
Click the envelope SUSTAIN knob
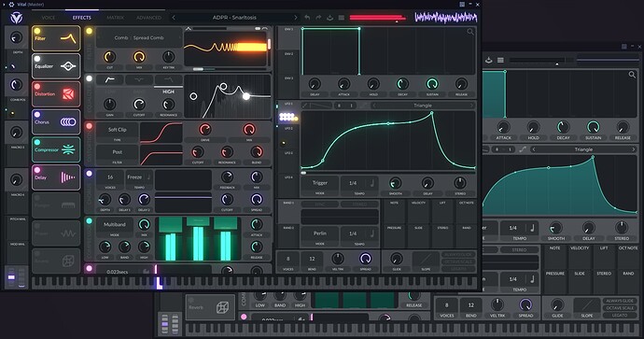pos(431,84)
